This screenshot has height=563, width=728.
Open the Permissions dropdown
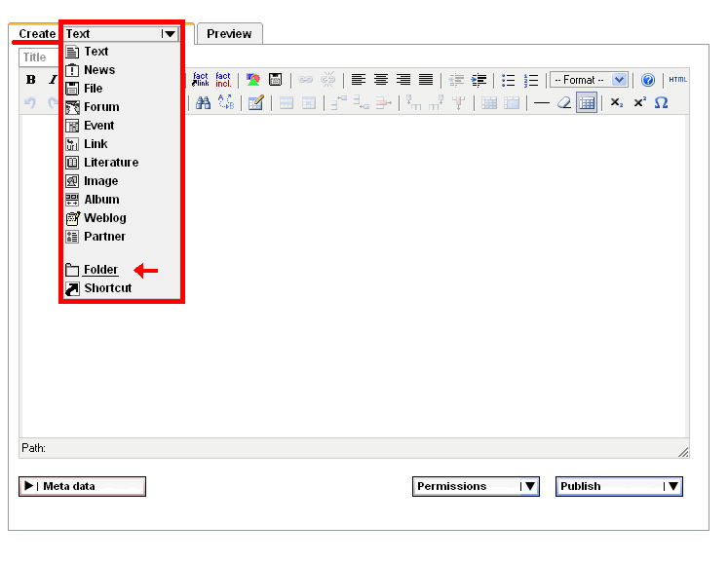point(476,486)
